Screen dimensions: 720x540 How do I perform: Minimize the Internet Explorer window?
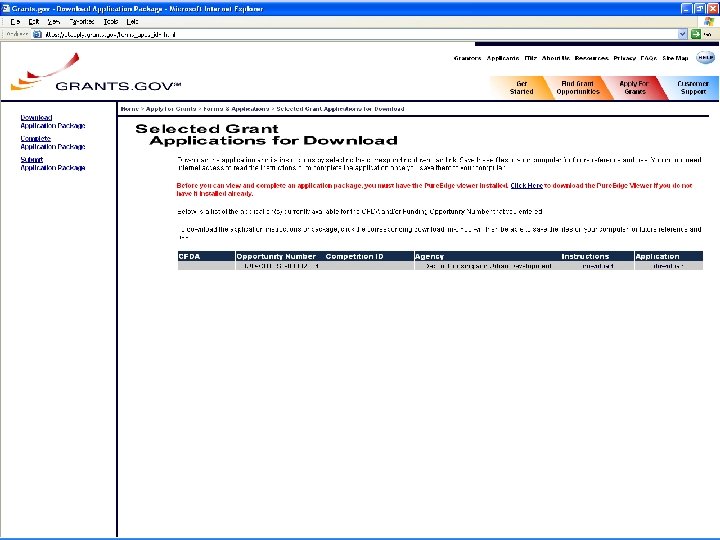[686, 8]
